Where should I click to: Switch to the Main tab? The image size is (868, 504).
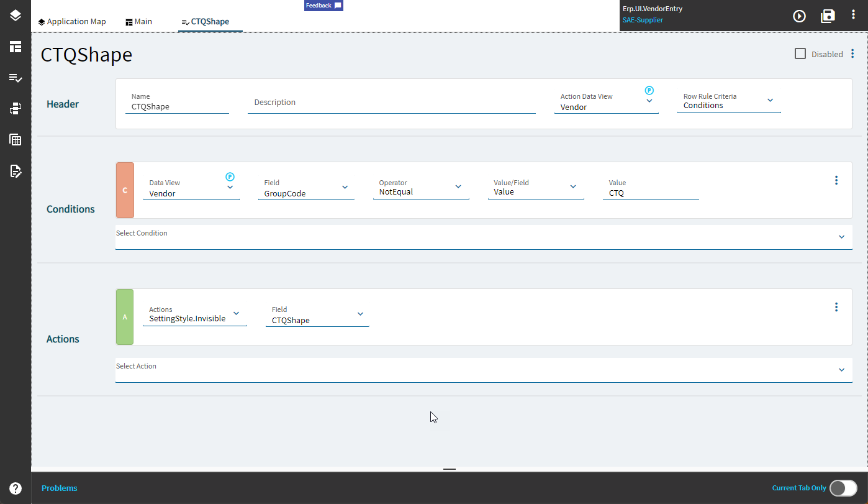point(138,21)
